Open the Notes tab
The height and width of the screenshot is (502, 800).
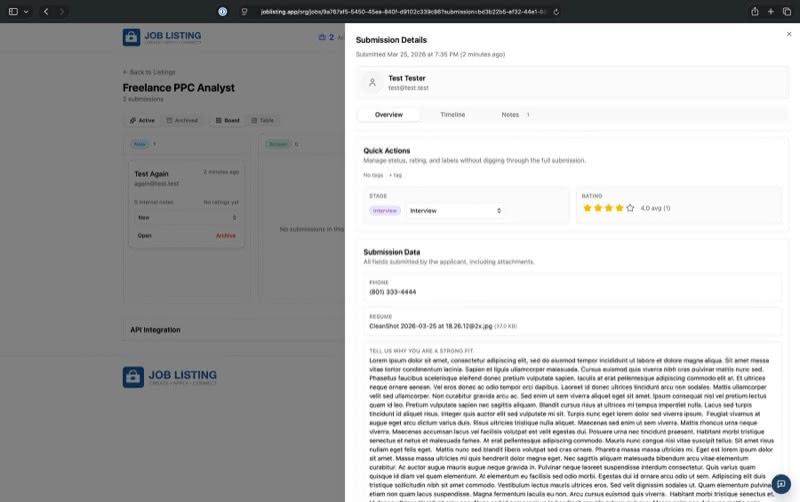coord(514,115)
